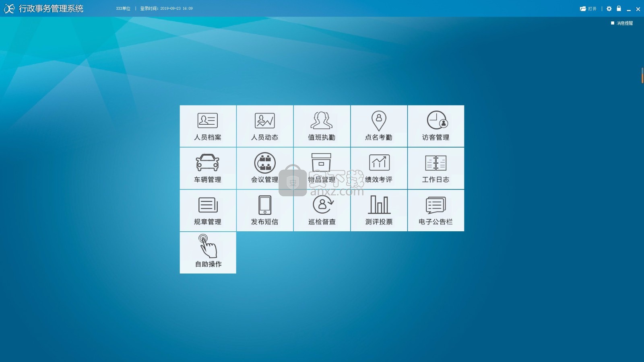Open the 巡检督查 inspection module
The height and width of the screenshot is (362, 644).
coord(322,211)
